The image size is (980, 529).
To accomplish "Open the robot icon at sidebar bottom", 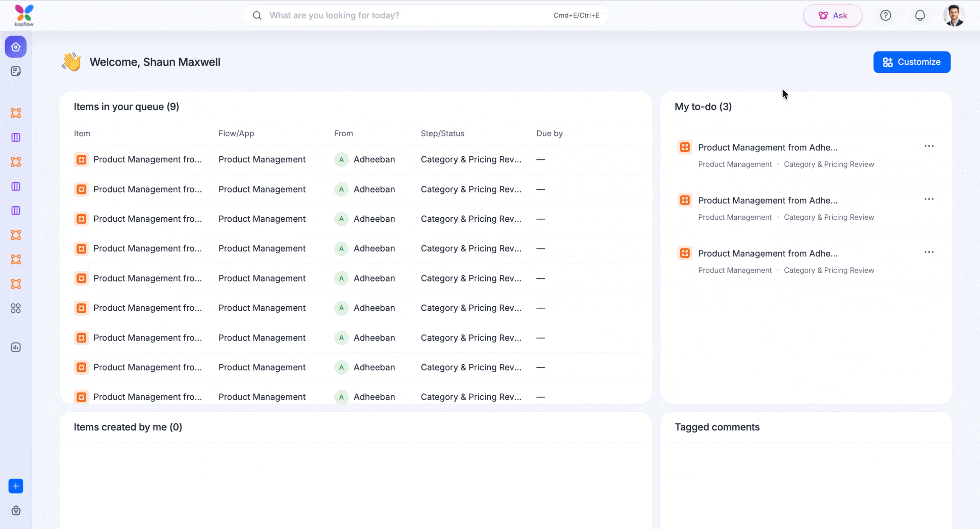I will point(16,510).
